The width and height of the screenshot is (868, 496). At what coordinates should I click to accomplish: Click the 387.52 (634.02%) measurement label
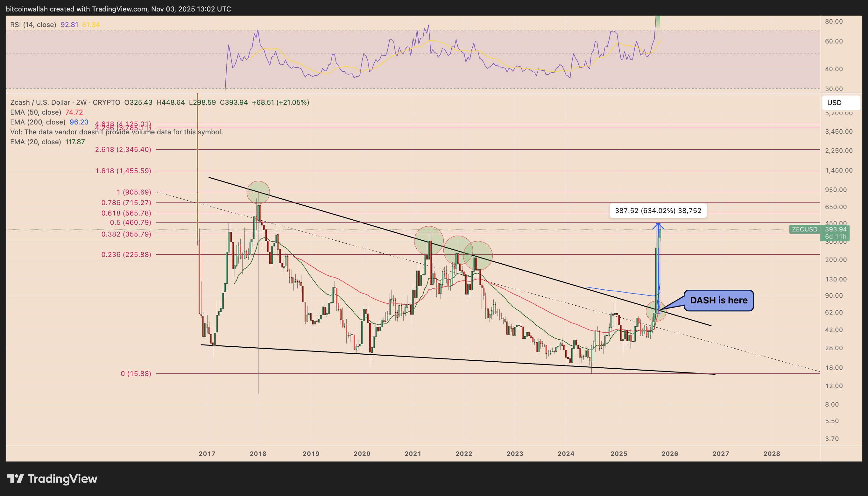click(x=658, y=210)
